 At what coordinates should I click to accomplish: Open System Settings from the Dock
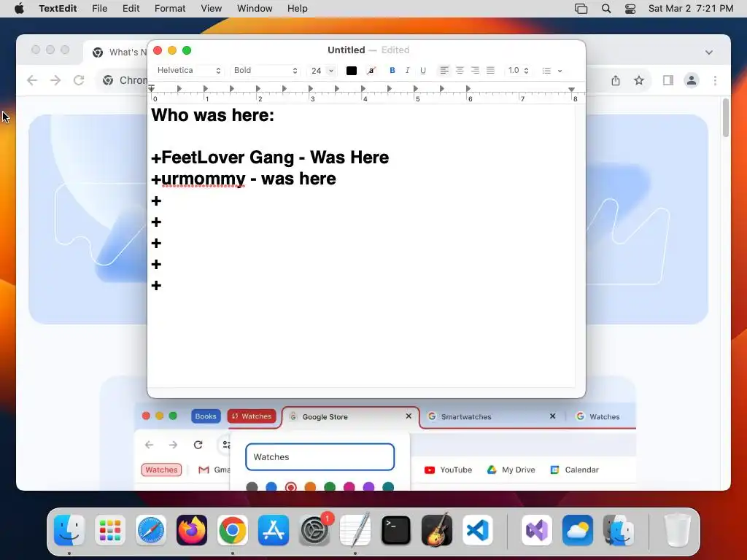pos(314,530)
